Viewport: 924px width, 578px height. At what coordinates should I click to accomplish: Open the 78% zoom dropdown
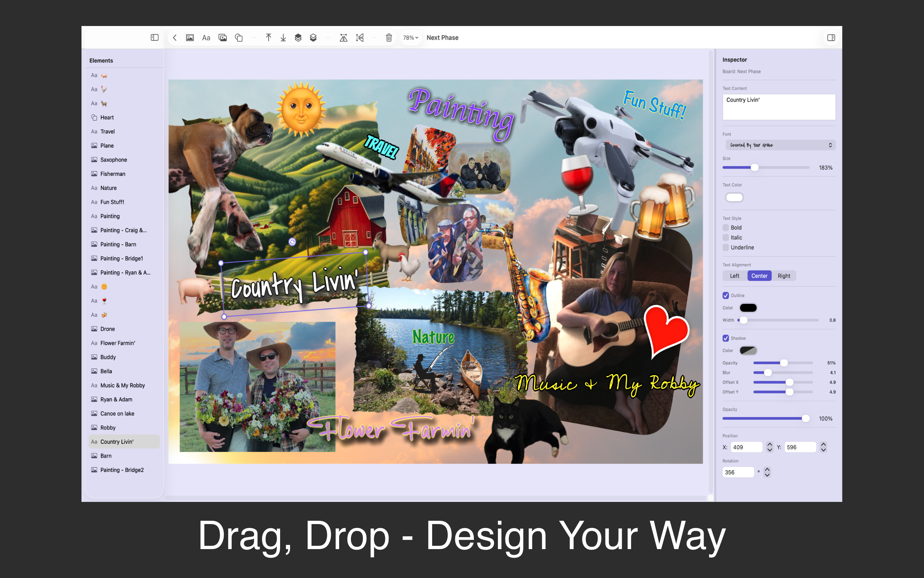[410, 38]
